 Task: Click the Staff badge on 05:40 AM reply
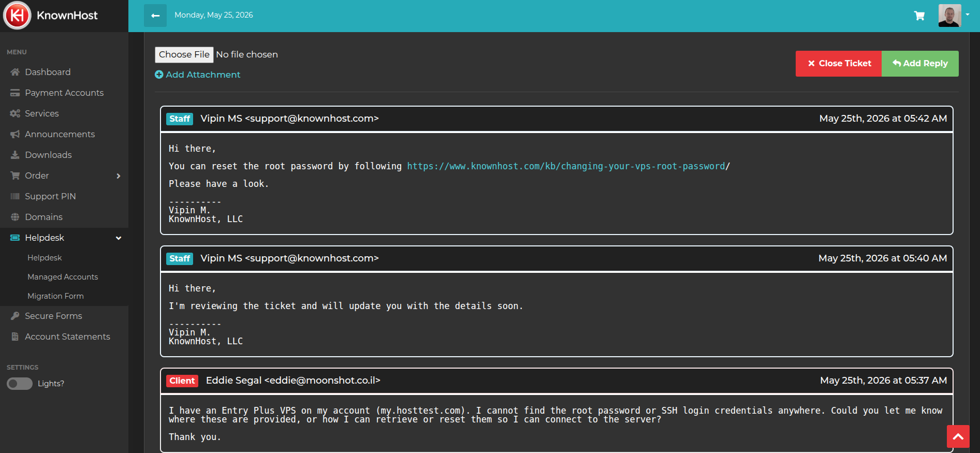180,258
